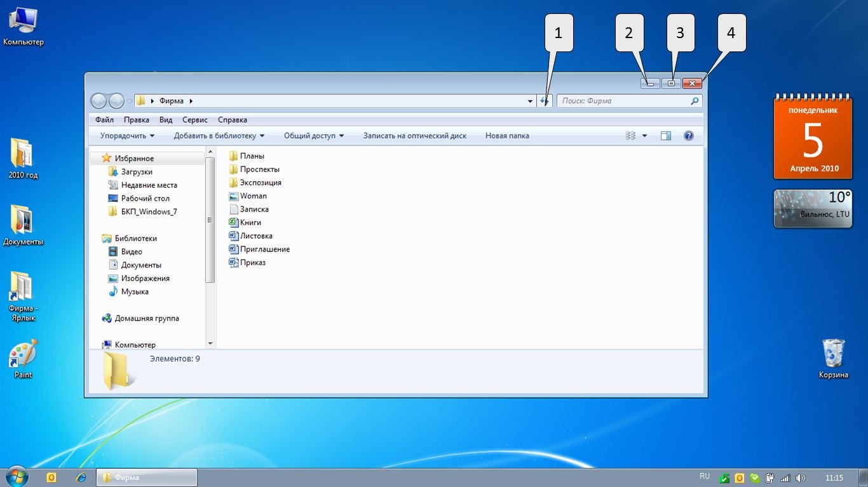The height and width of the screenshot is (487, 868).
Task: Click Записать на оптический диск
Action: [414, 136]
